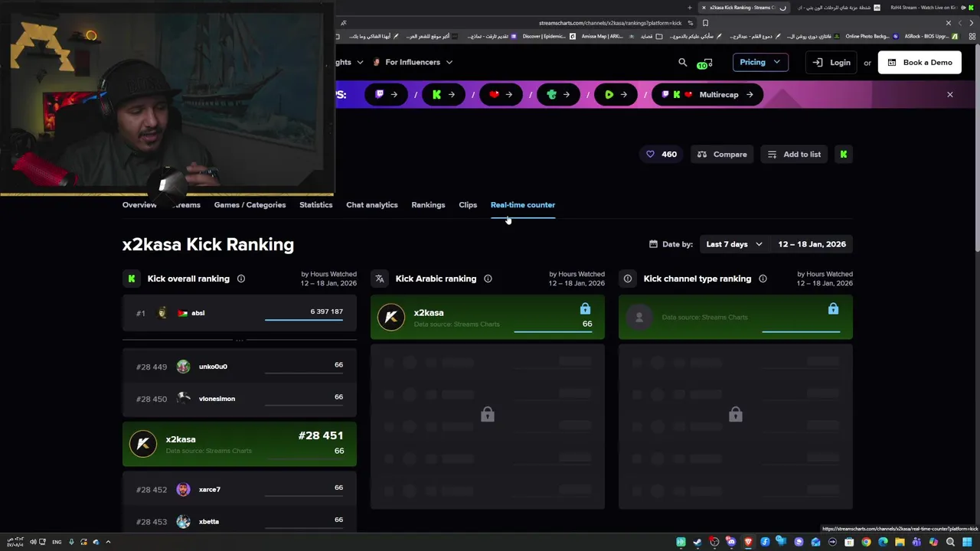Open Multirecap pill in banner
980x551 pixels.
pyautogui.click(x=707, y=95)
